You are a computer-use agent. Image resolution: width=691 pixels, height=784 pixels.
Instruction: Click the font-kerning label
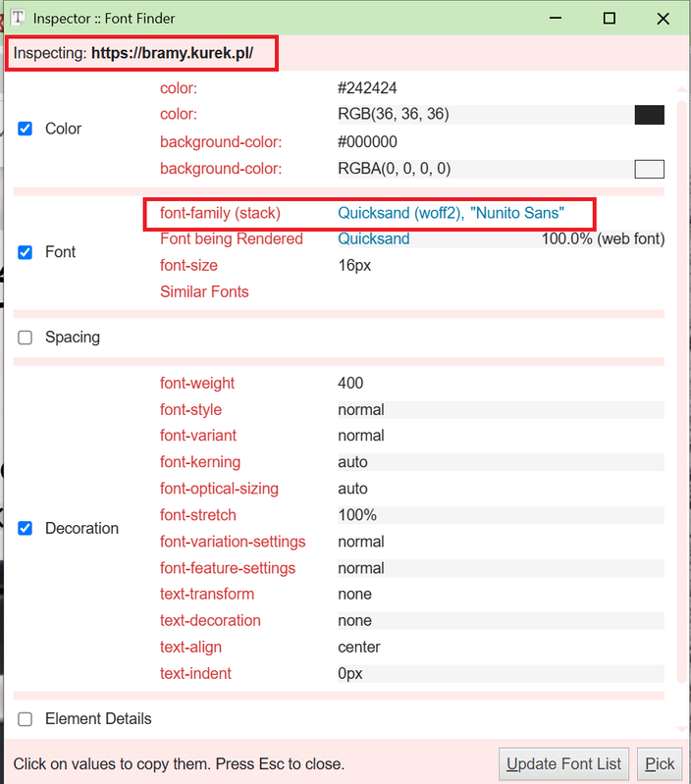pyautogui.click(x=200, y=462)
